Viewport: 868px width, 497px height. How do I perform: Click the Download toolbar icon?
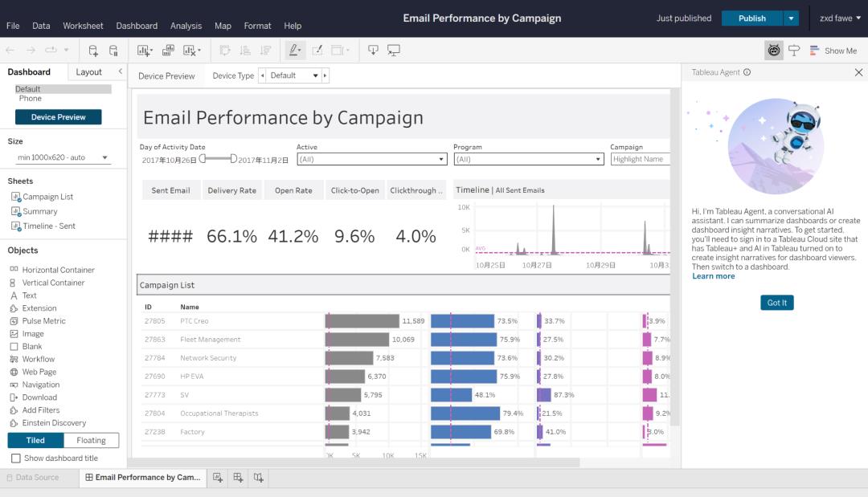click(x=373, y=51)
